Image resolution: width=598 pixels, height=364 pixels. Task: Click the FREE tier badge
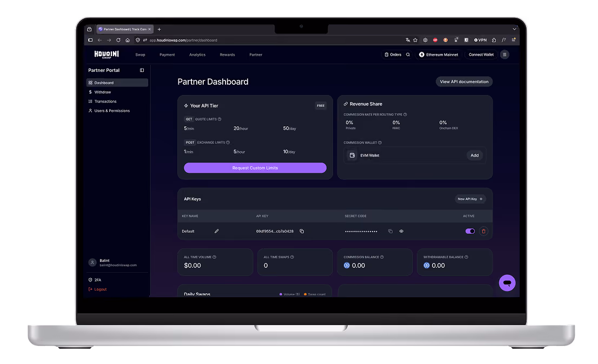click(x=321, y=105)
